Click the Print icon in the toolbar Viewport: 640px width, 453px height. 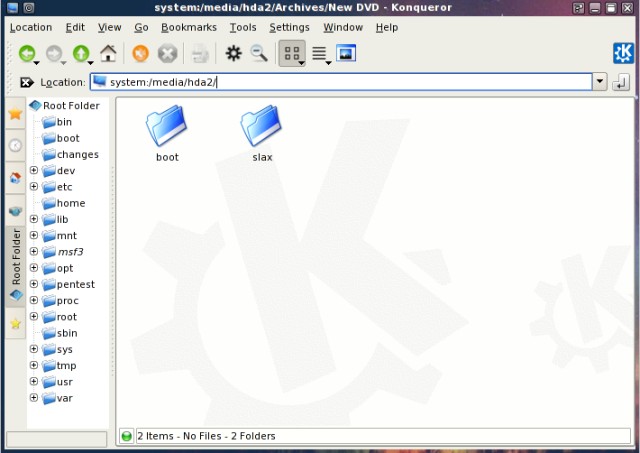pyautogui.click(x=200, y=53)
